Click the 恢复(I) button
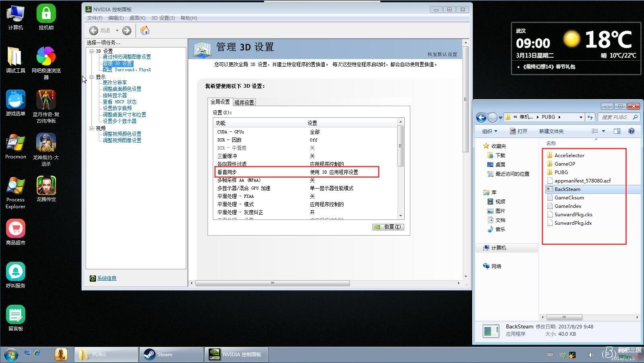The image size is (644, 363). [388, 227]
